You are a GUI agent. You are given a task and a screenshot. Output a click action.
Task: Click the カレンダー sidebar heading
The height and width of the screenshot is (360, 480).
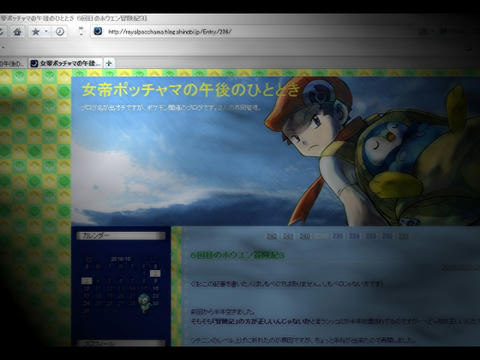tap(121, 236)
